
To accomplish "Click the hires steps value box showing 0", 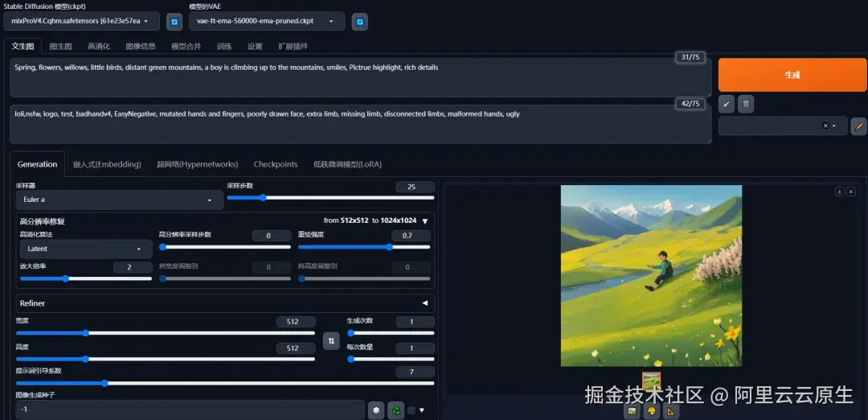I will [x=272, y=236].
